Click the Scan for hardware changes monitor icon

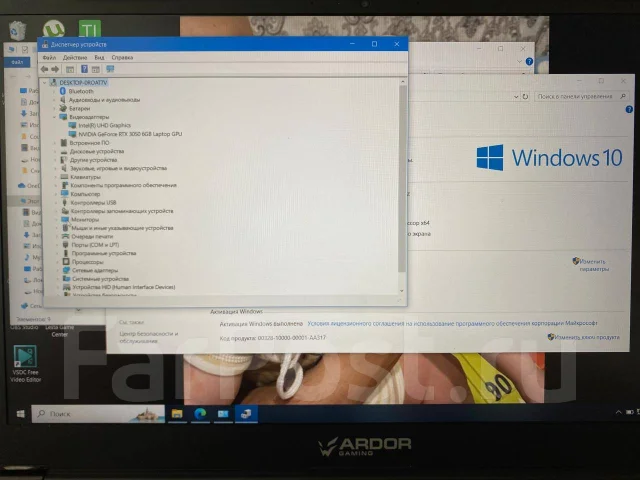tap(110, 69)
